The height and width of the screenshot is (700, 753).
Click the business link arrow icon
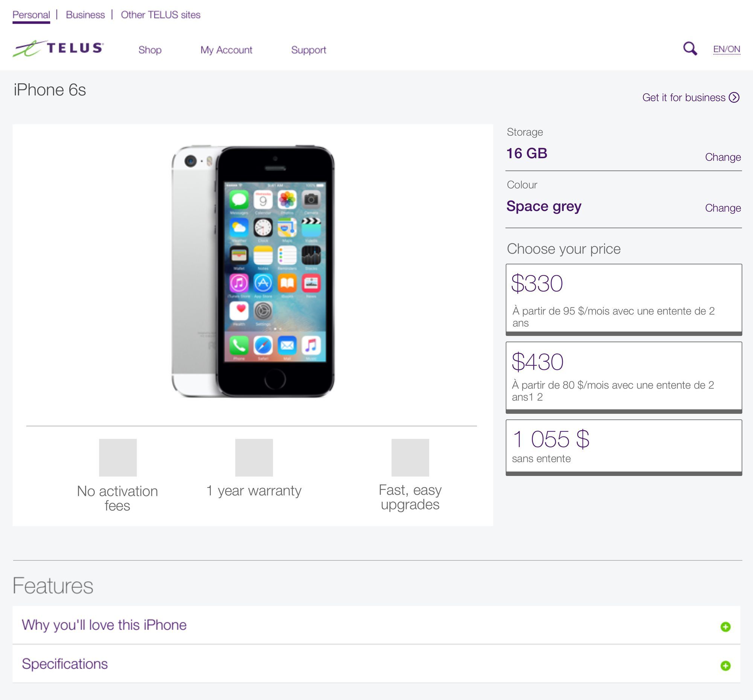(x=734, y=97)
